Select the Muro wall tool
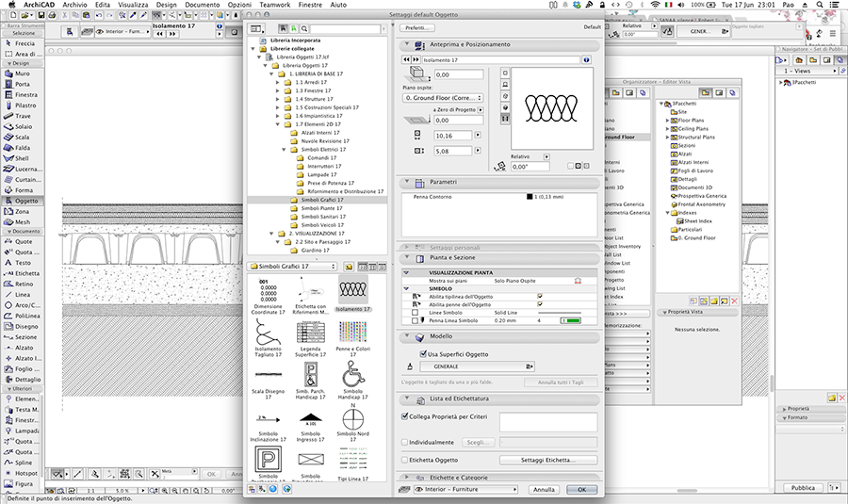This screenshot has width=848, height=504. coord(23,73)
